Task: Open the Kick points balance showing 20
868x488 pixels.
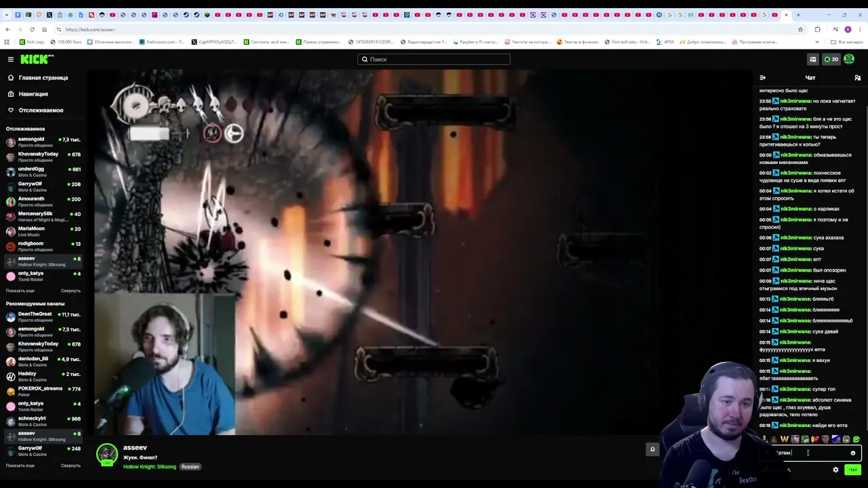Action: [x=831, y=60]
